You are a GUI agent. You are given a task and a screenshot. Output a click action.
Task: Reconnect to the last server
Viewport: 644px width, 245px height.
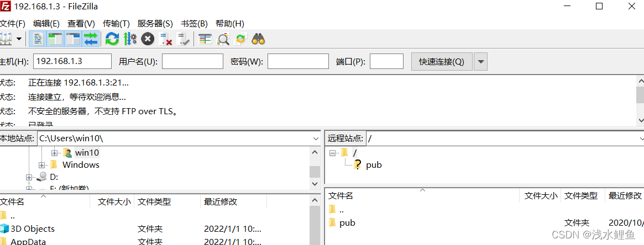183,39
